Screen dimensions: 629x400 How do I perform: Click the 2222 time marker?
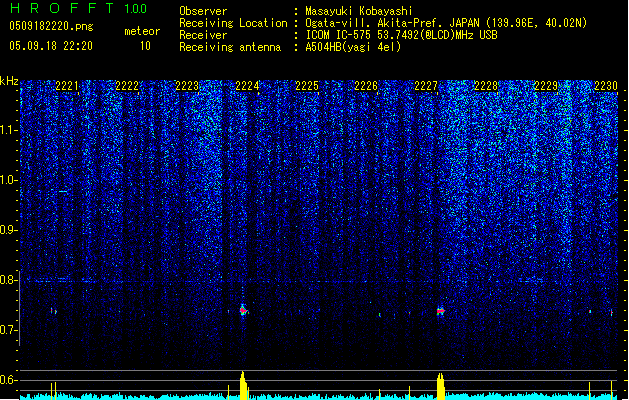(x=127, y=86)
